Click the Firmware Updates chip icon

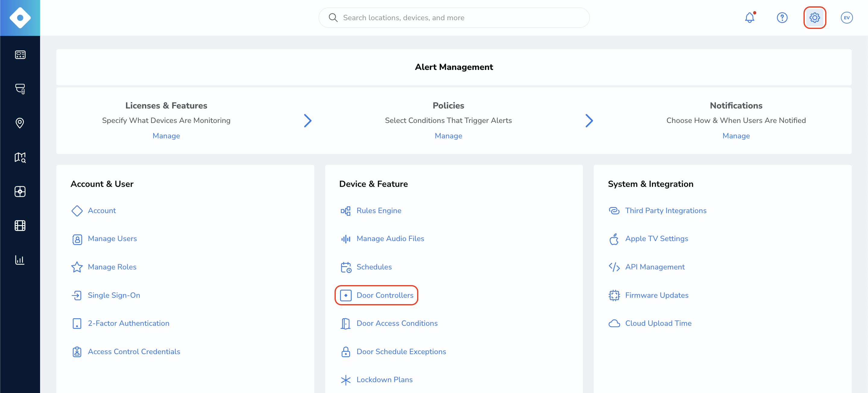point(614,295)
